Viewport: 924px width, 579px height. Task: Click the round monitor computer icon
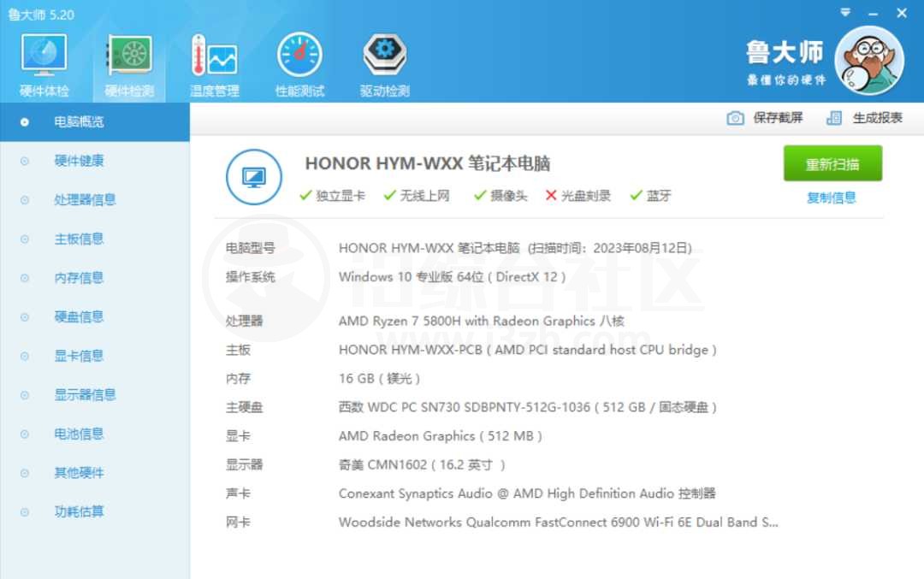coord(254,177)
